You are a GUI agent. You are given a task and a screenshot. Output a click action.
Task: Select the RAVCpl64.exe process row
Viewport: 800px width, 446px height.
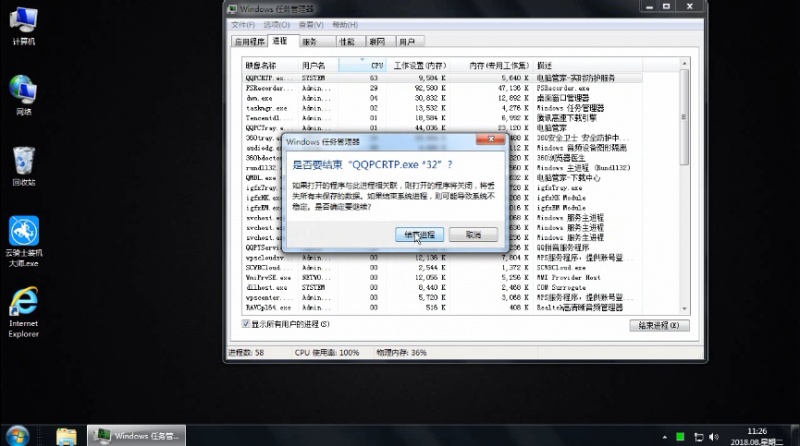(x=442, y=307)
